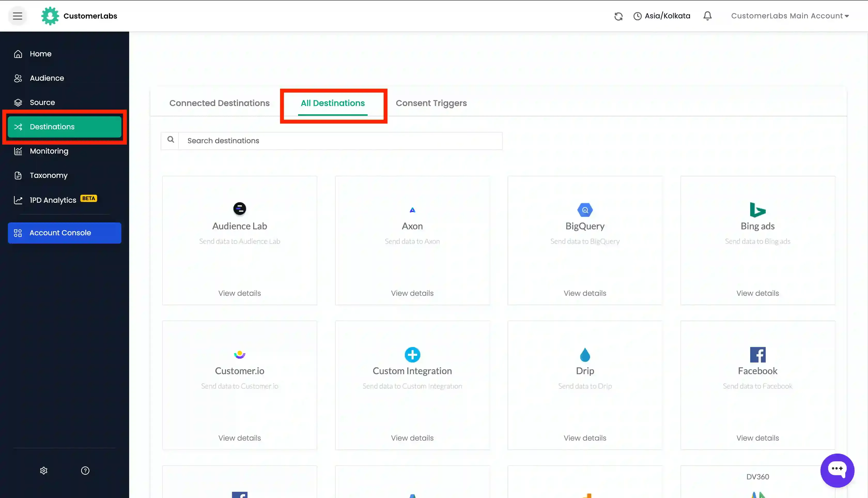The width and height of the screenshot is (868, 498).
Task: Click the search magnifier icon
Action: 171,140
